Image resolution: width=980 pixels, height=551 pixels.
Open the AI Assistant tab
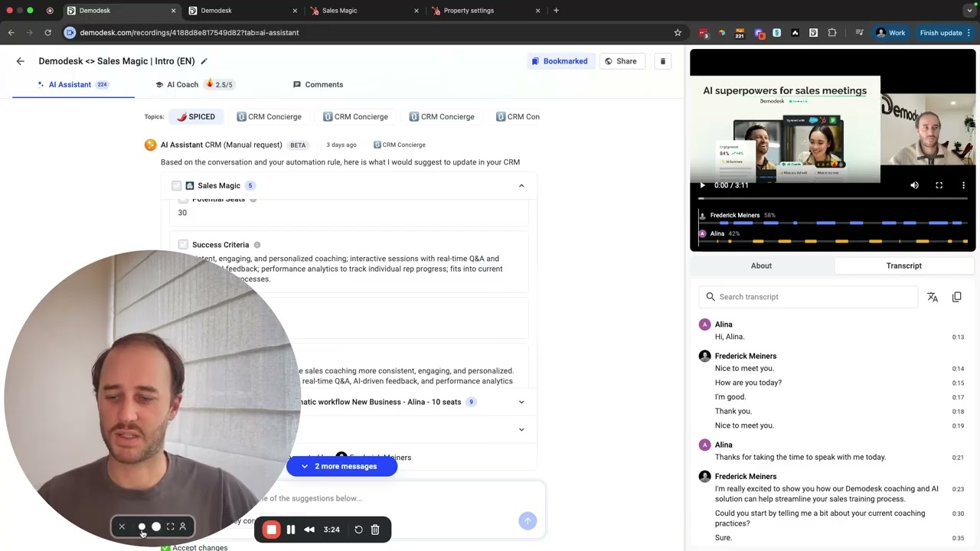click(x=73, y=84)
